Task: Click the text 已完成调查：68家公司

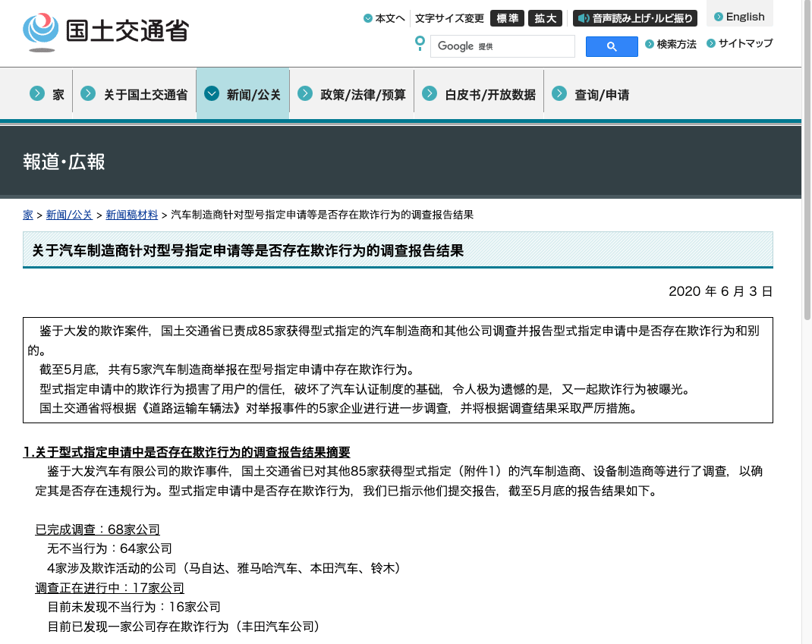Action: 97,529
